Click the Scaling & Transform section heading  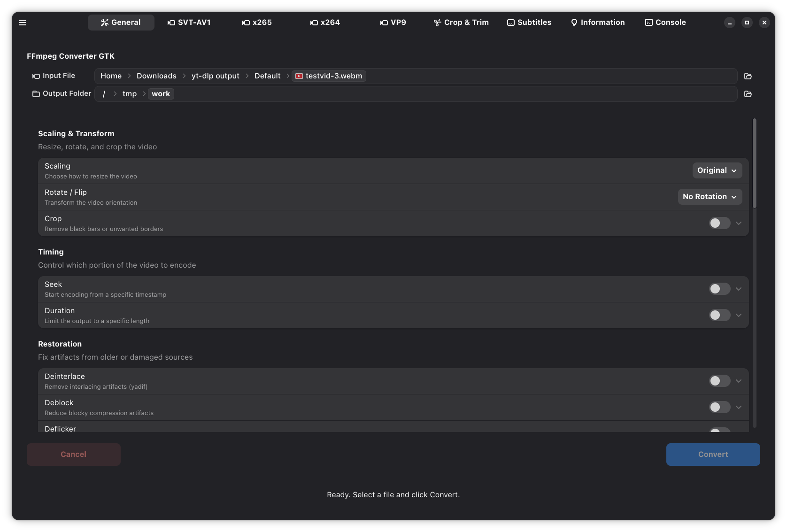(76, 134)
